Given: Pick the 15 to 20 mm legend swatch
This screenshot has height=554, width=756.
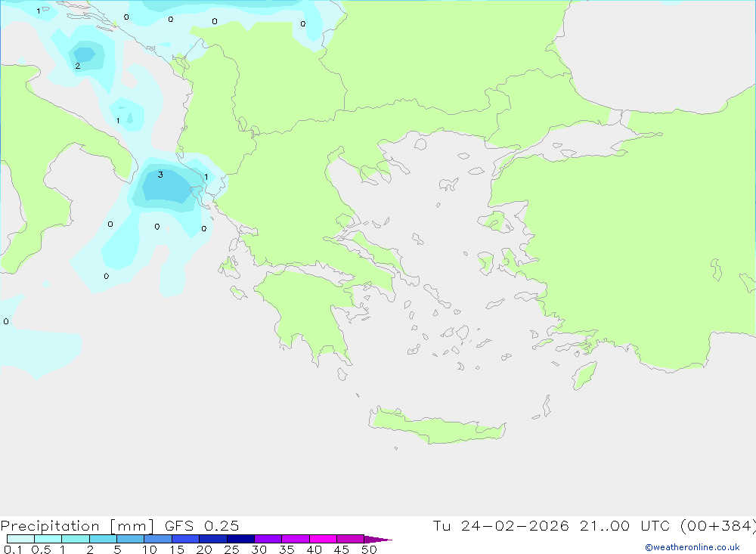Looking at the screenshot, I should tap(186, 539).
